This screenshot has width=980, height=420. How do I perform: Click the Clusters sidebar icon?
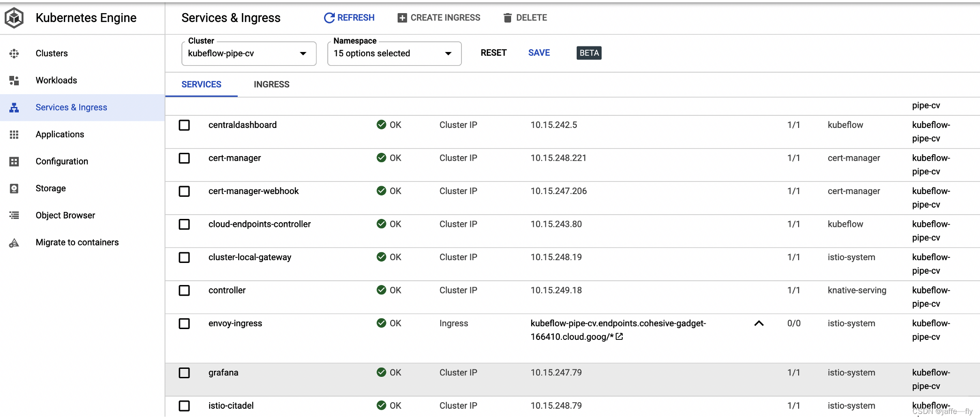coord(14,53)
